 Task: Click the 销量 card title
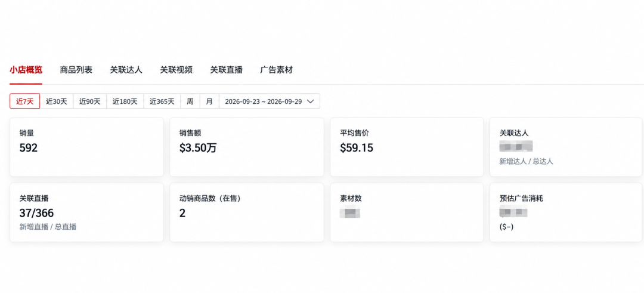(26, 133)
